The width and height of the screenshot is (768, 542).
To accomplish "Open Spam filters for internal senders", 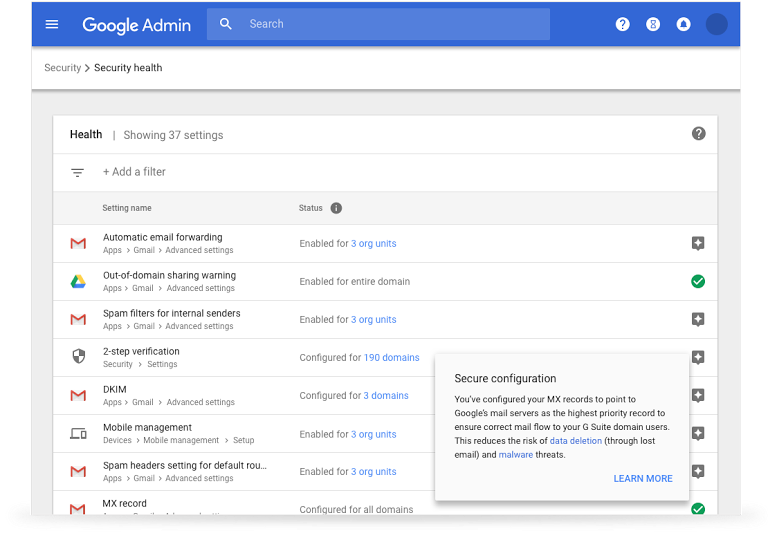I will pos(171,313).
